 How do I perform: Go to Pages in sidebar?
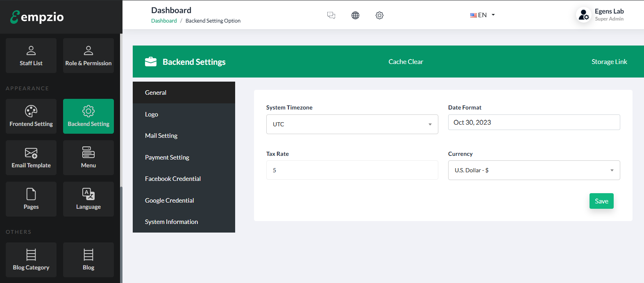coord(31,199)
